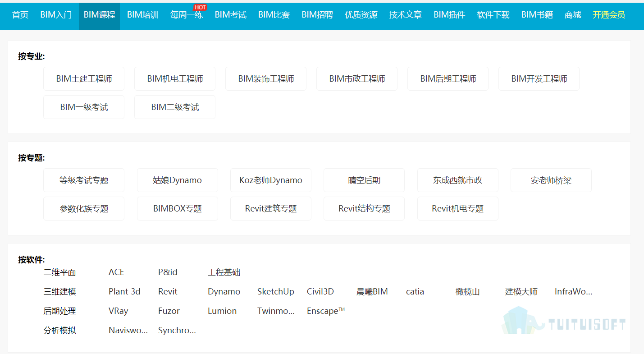Open the 晨曦BIM software link
Viewport: 644px width, 354px height.
[x=372, y=292]
